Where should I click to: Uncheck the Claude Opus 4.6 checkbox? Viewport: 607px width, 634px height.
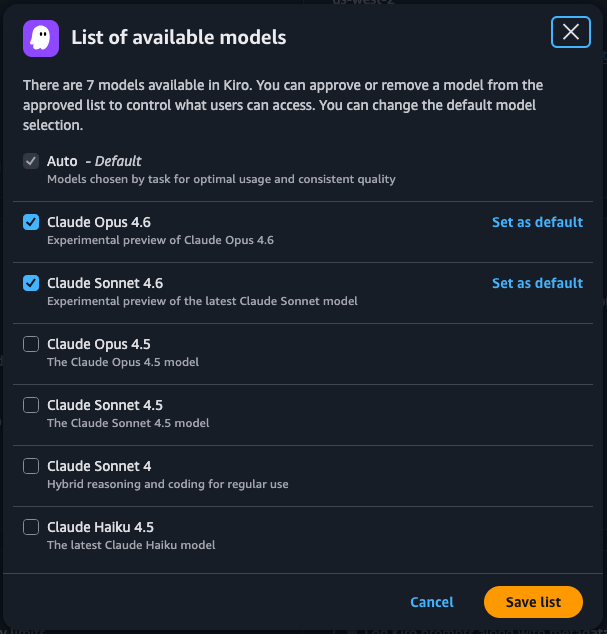coord(31,222)
